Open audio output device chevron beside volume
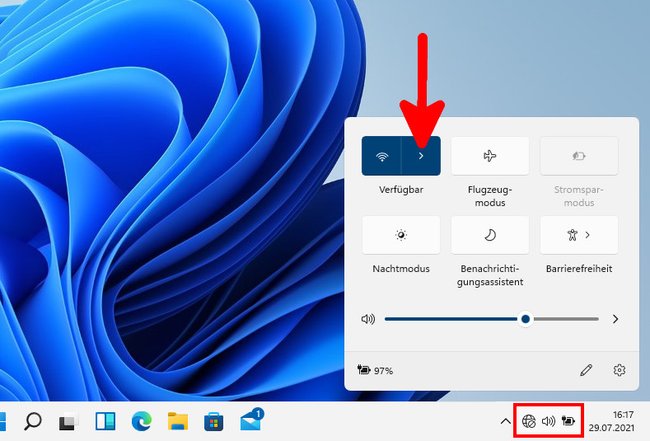The height and width of the screenshot is (441, 650). point(616,319)
